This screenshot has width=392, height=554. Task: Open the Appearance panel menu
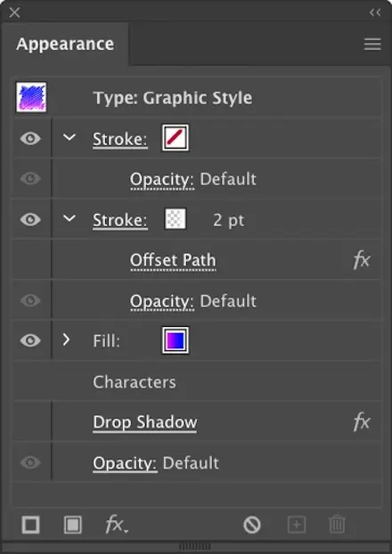point(372,45)
